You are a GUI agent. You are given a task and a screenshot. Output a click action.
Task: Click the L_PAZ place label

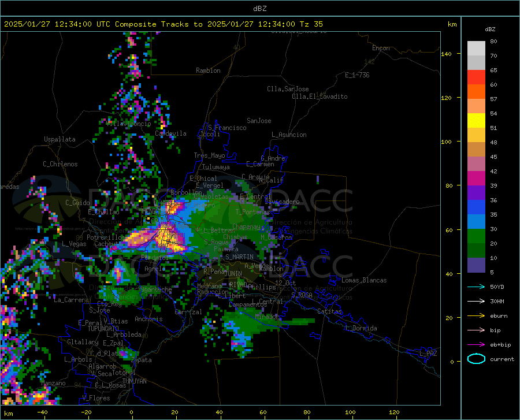tap(428, 354)
